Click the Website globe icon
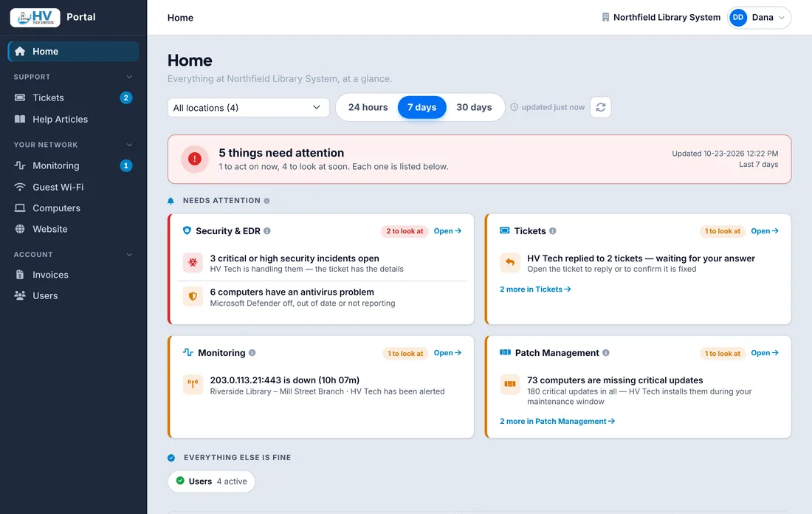Screen dimensions: 812x514 click(x=20, y=229)
